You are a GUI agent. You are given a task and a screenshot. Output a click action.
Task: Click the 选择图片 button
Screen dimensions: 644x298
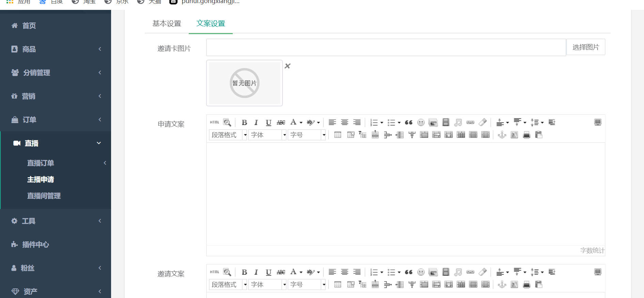(586, 47)
